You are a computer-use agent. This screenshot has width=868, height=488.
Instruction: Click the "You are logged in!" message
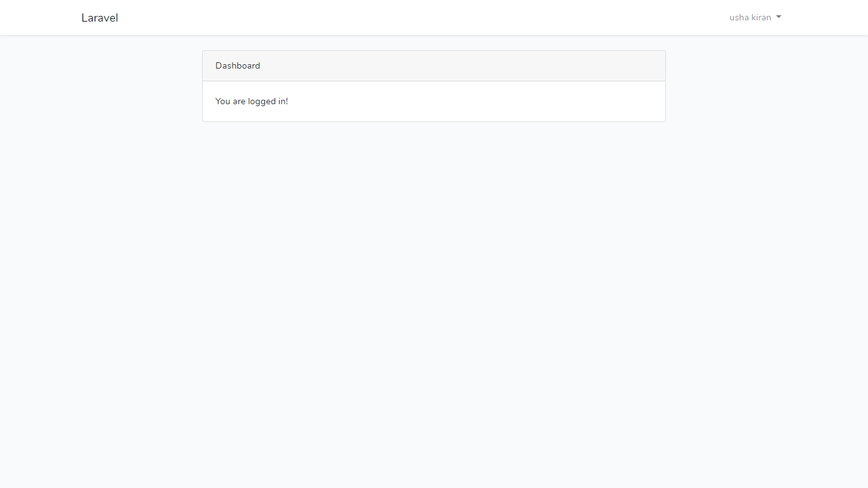click(x=252, y=102)
